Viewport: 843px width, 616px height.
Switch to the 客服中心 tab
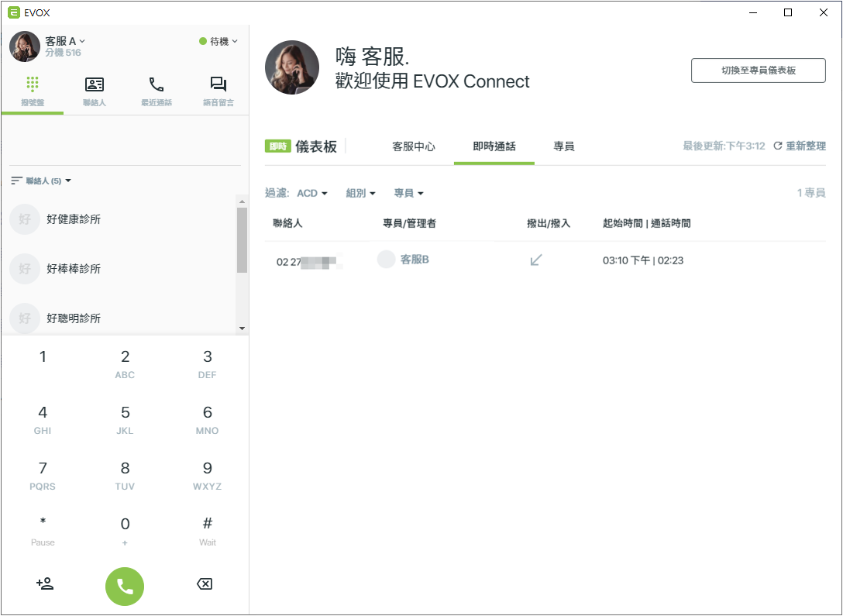point(414,146)
